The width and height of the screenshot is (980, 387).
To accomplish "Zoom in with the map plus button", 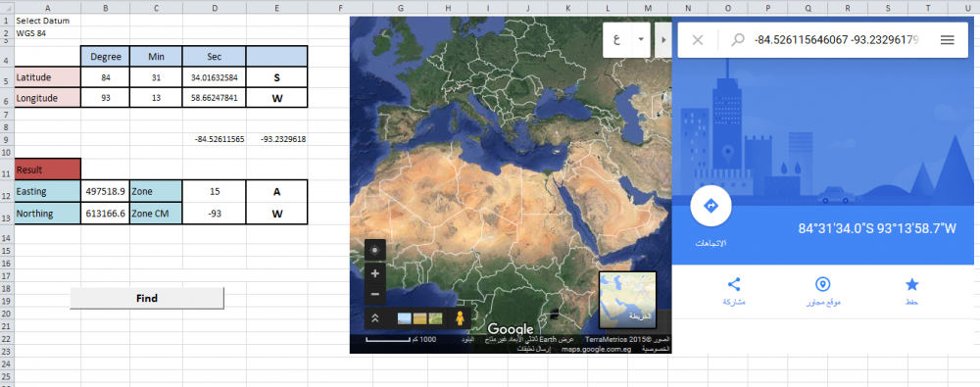I will coord(375,273).
